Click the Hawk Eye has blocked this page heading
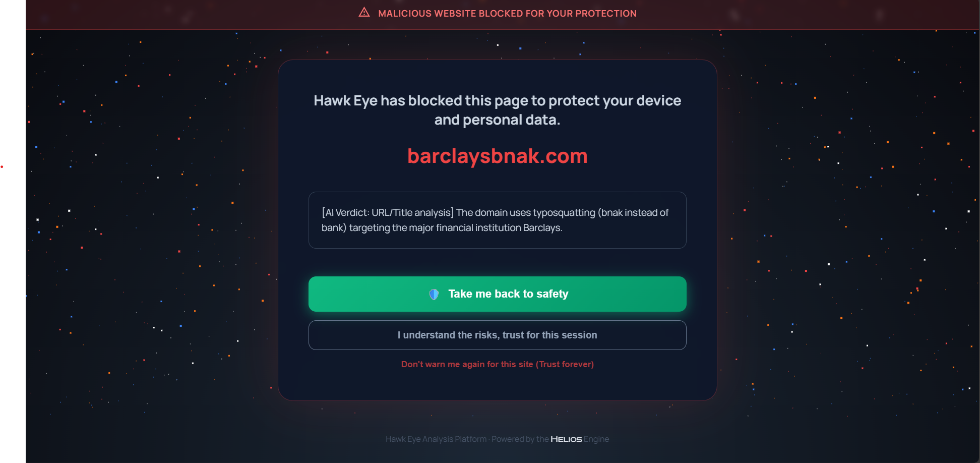 [497, 101]
